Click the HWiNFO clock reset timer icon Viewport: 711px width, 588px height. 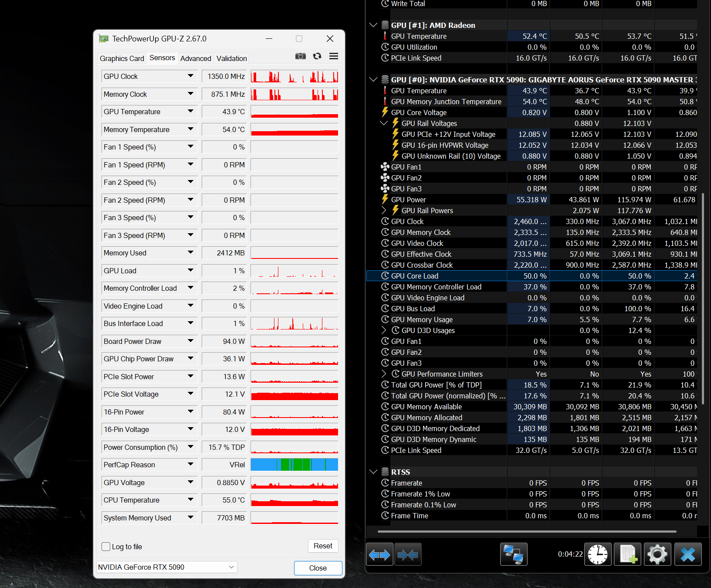point(598,554)
